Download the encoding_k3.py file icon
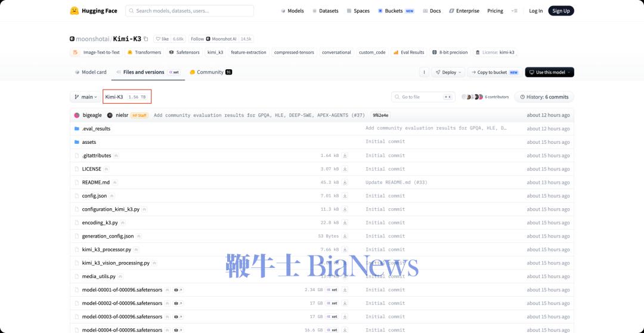 tap(345, 223)
